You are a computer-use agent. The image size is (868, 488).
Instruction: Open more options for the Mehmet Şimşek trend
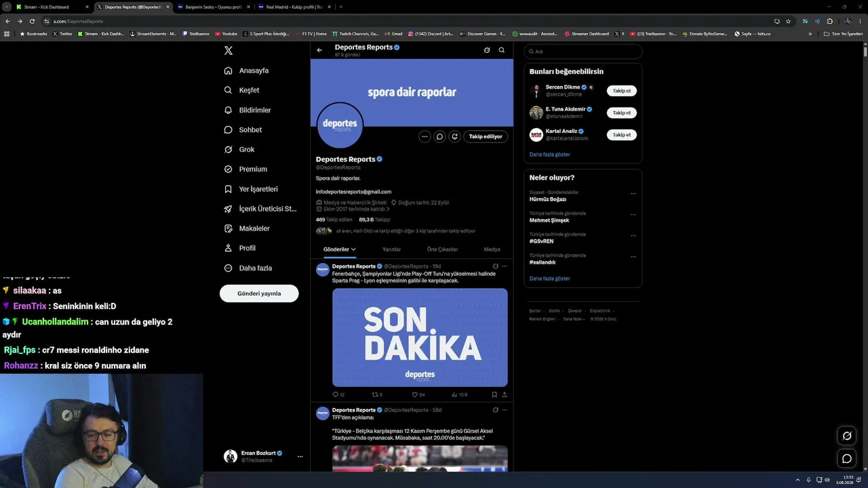(x=633, y=215)
